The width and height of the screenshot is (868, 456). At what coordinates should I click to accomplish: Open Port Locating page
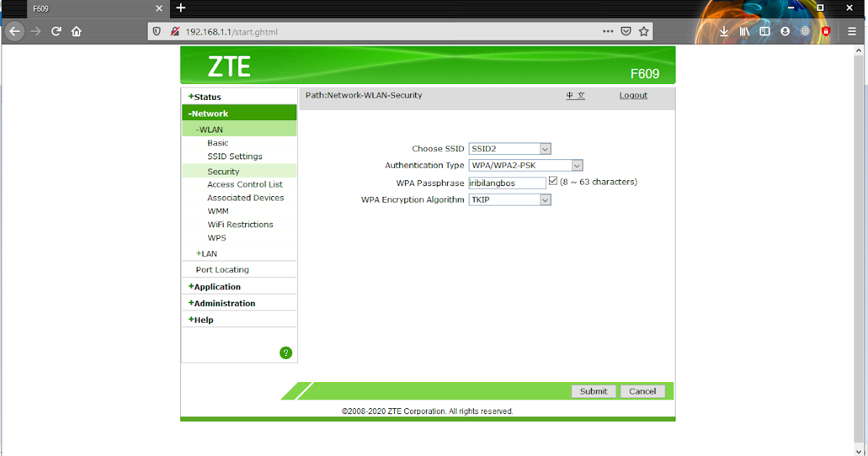222,270
